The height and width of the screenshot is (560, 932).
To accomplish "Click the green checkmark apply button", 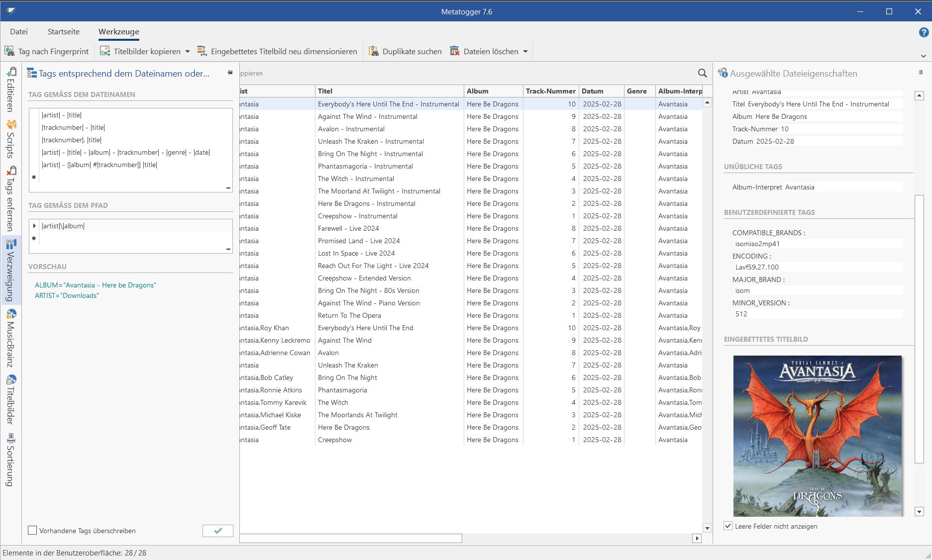I will click(218, 531).
